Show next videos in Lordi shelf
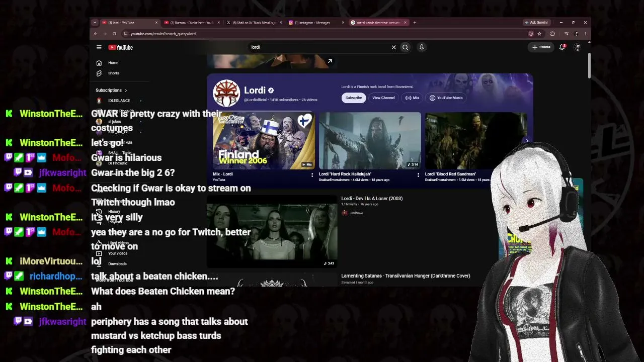644x362 pixels. pos(527,141)
